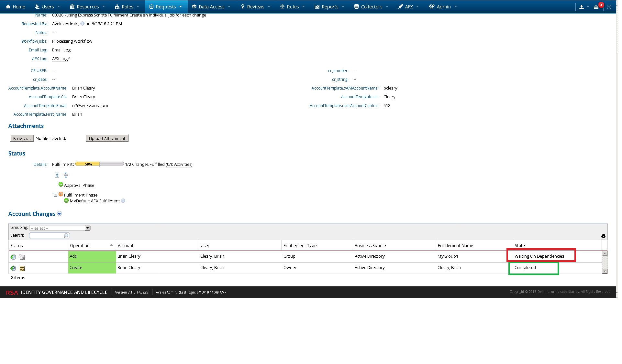Collapse the Fulfillment Phase tree node

click(x=55, y=195)
